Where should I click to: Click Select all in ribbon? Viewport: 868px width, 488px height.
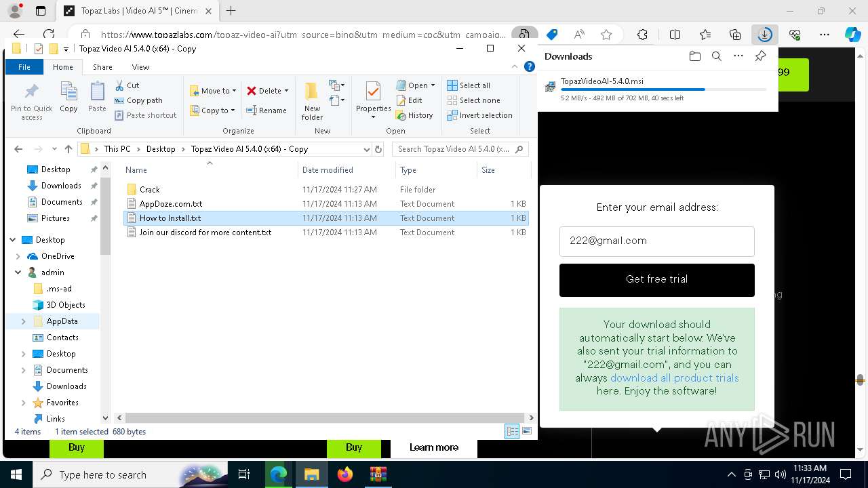[x=469, y=85]
